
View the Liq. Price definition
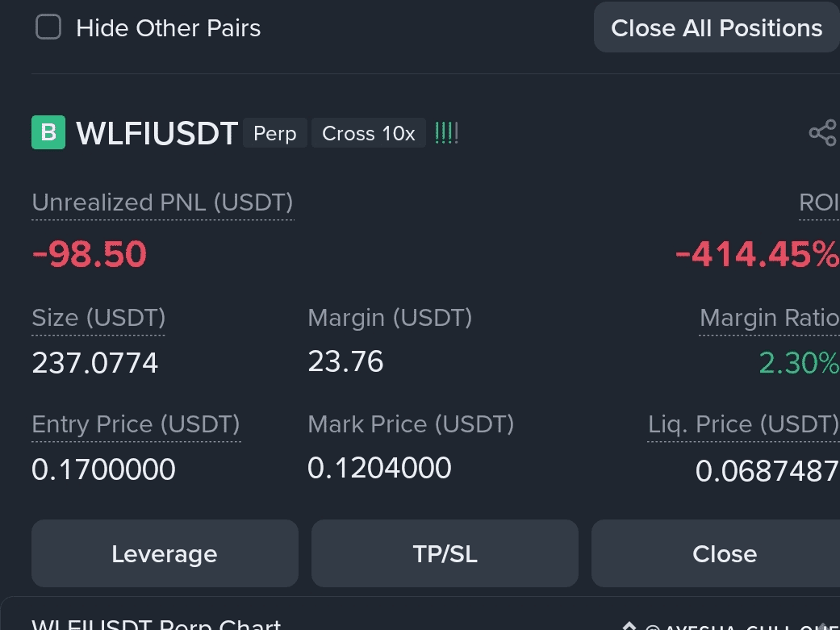pyautogui.click(x=742, y=424)
